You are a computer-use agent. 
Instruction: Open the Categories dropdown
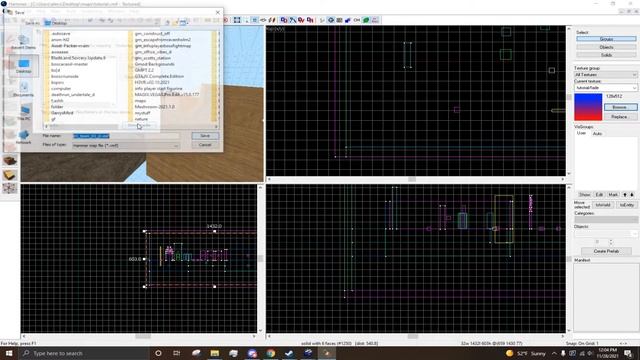pos(606,220)
